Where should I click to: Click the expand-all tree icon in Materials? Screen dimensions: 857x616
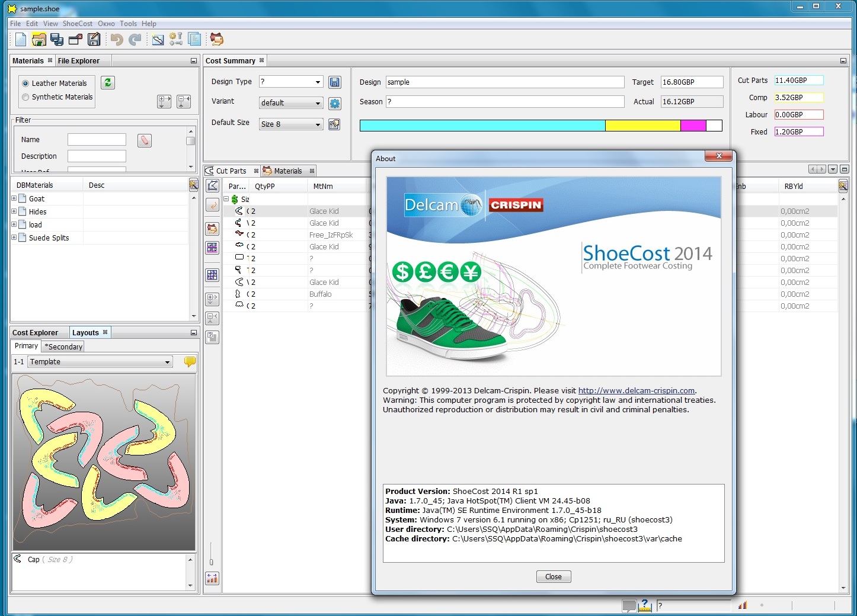click(x=164, y=101)
